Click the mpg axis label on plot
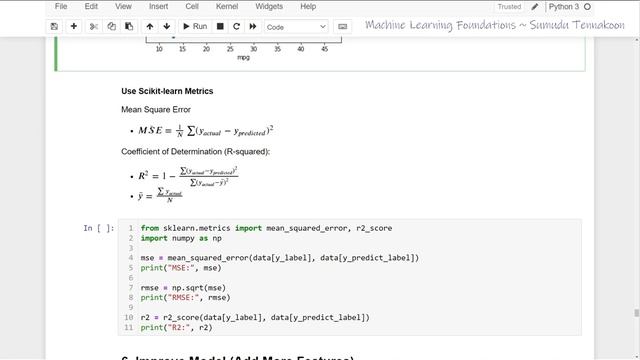The height and width of the screenshot is (360, 640). [243, 58]
